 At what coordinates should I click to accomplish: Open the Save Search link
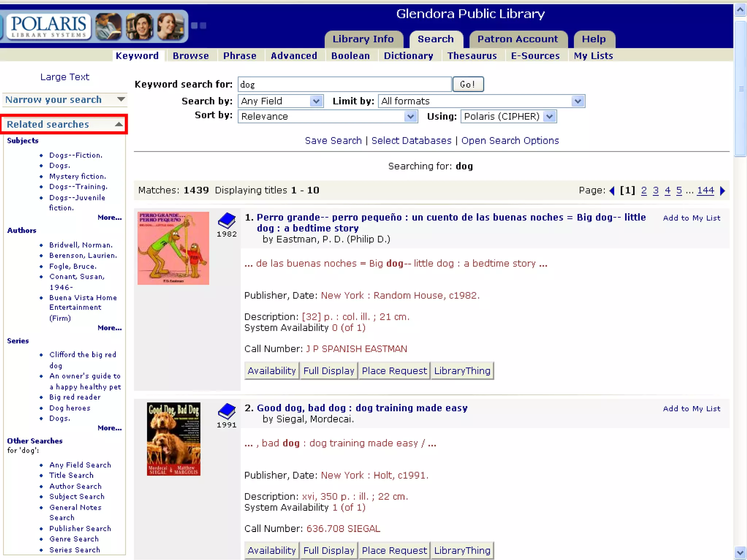(333, 141)
